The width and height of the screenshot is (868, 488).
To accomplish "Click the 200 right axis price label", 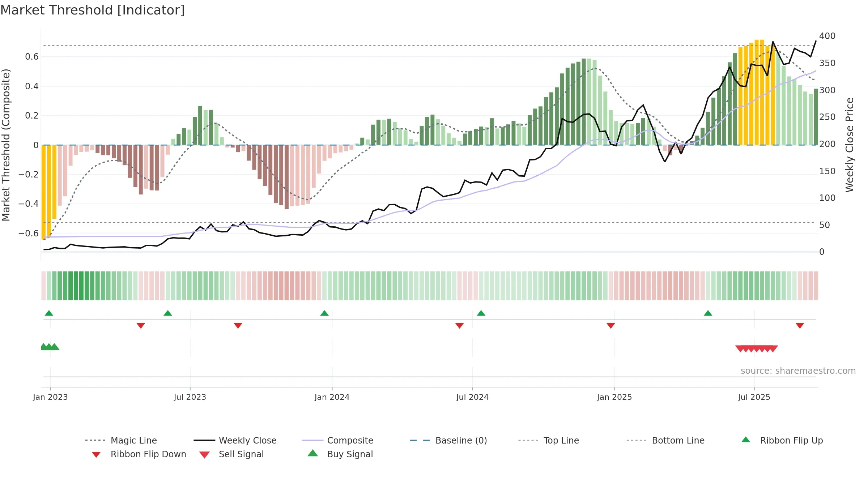I will pyautogui.click(x=827, y=144).
